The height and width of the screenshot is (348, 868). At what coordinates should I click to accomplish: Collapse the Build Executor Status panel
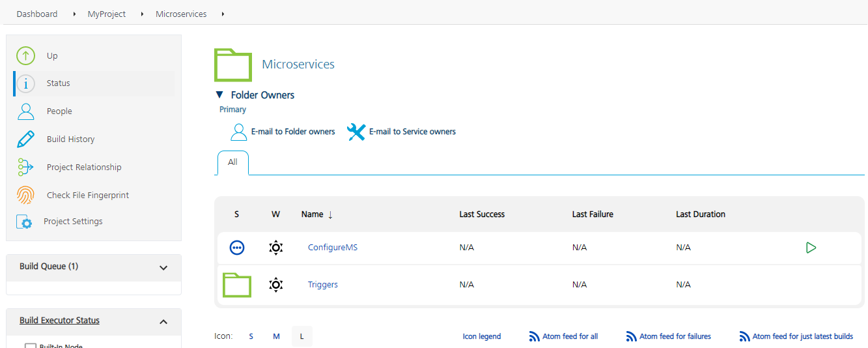pos(163,321)
